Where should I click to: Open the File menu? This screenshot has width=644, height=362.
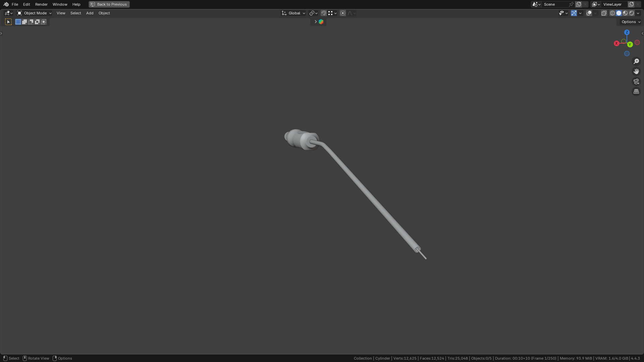click(x=15, y=4)
